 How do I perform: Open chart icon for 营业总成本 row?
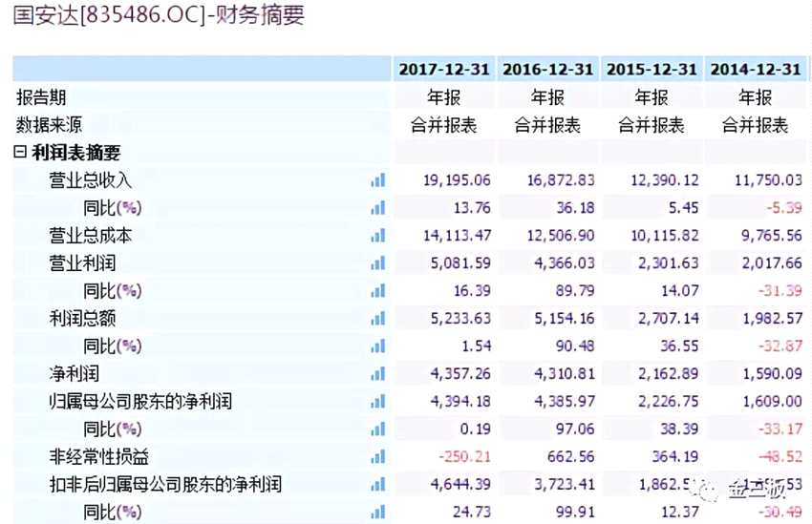378,236
